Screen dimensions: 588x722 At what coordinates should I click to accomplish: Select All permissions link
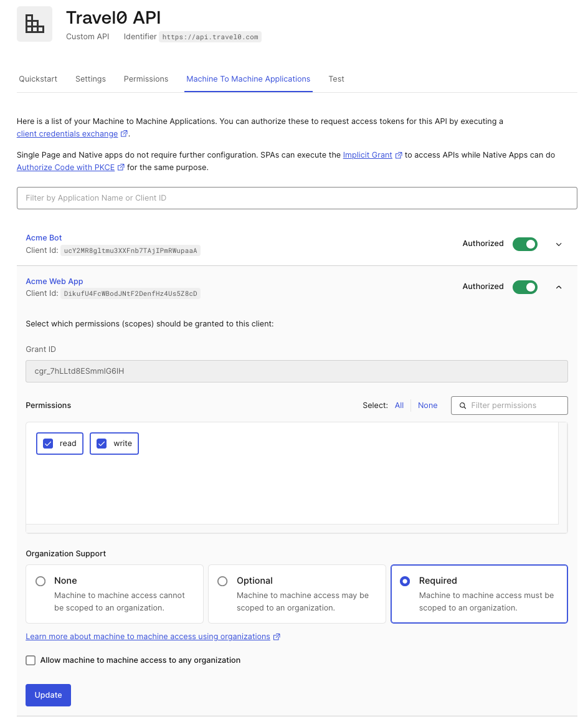(x=399, y=405)
